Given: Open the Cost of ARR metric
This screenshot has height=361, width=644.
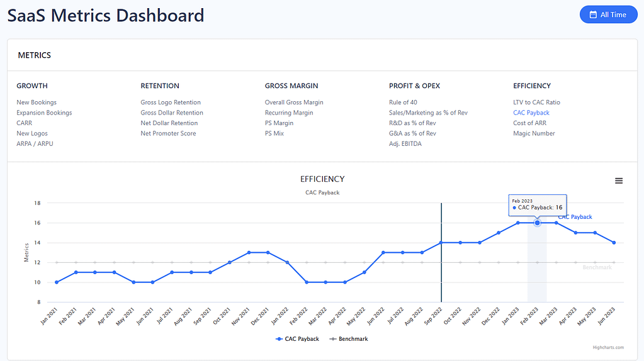Looking at the screenshot, I should point(528,123).
